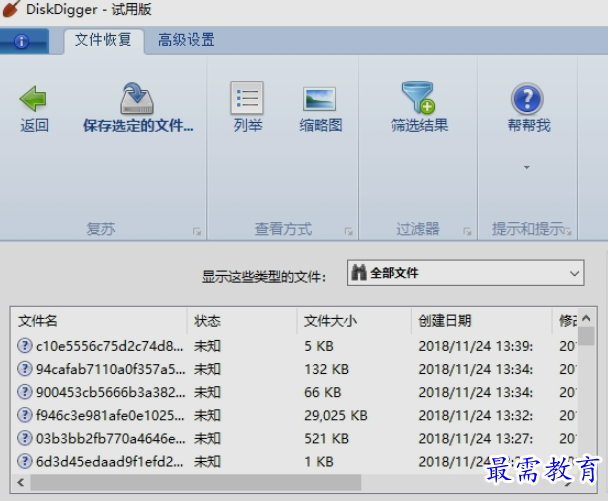Switch to thumbnail view icon

(x=319, y=99)
